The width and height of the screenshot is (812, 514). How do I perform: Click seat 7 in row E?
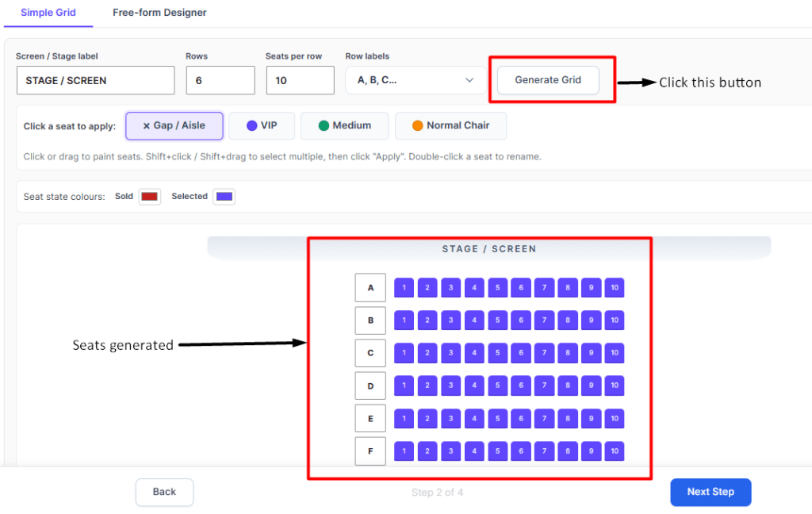pos(544,419)
